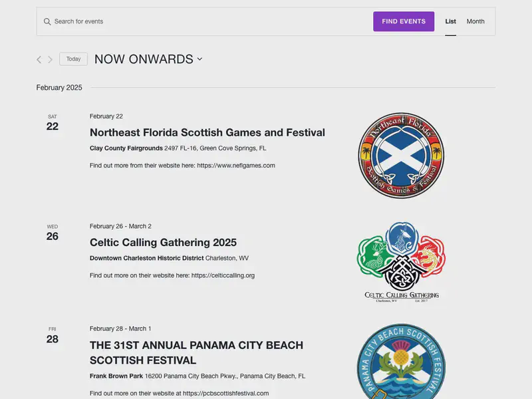The width and height of the screenshot is (532, 399).
Task: Click the celticcalling.org website description text
Action: tap(172, 275)
